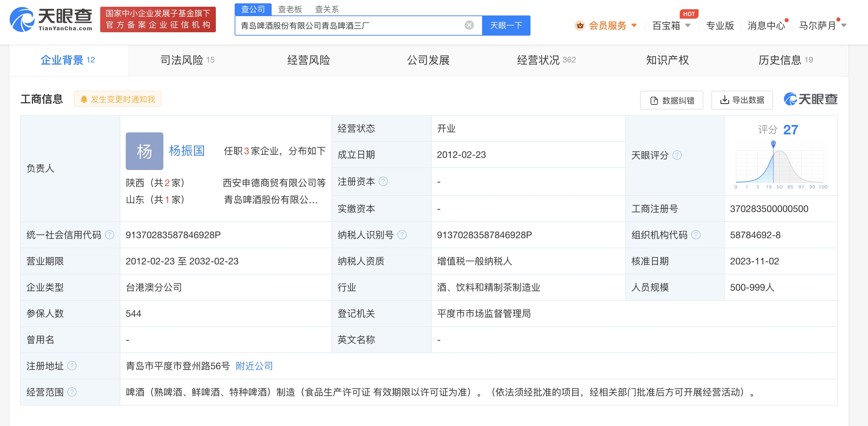Open the 附近公司 link next to the address
This screenshot has width=868, height=426.
(254, 366)
